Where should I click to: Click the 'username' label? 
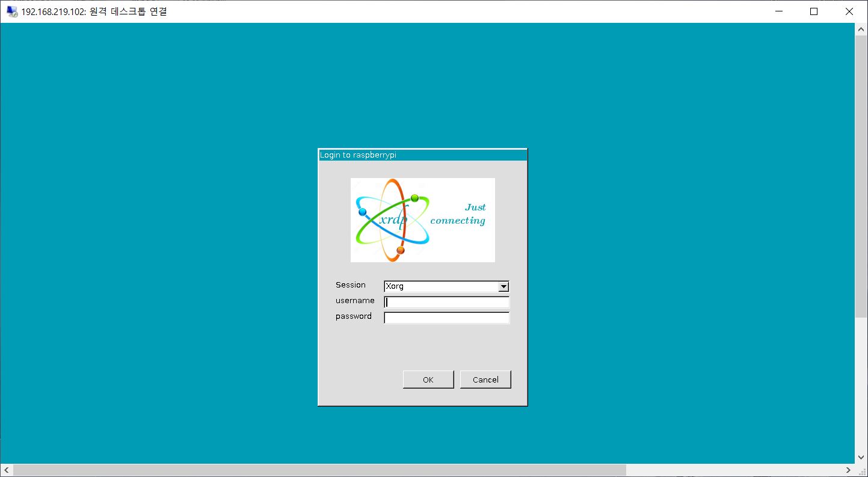click(x=355, y=301)
